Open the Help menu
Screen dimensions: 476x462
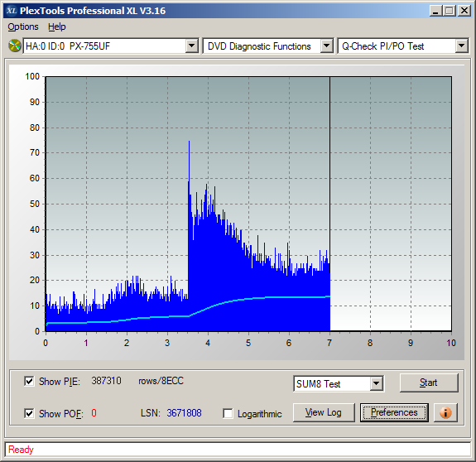[57, 26]
